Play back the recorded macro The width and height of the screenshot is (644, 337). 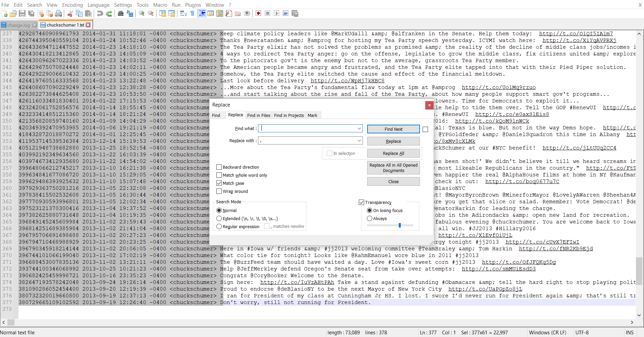click(x=276, y=13)
